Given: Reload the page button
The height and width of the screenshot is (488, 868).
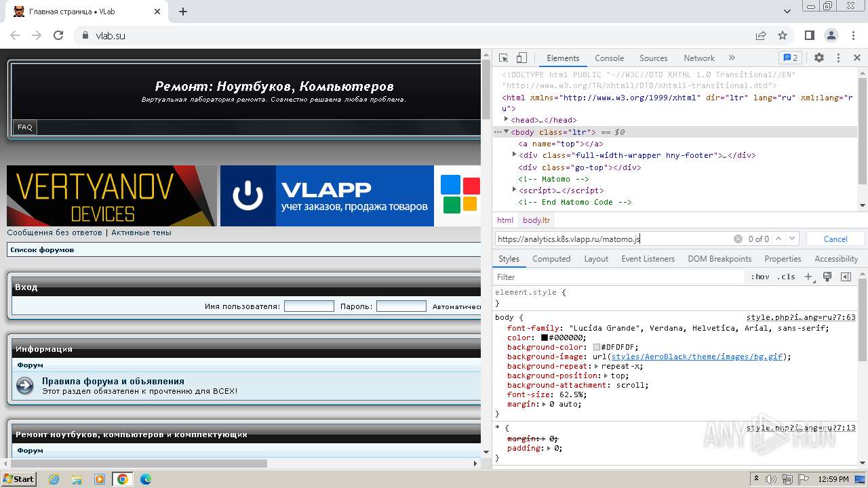Looking at the screenshot, I should pos(58,35).
